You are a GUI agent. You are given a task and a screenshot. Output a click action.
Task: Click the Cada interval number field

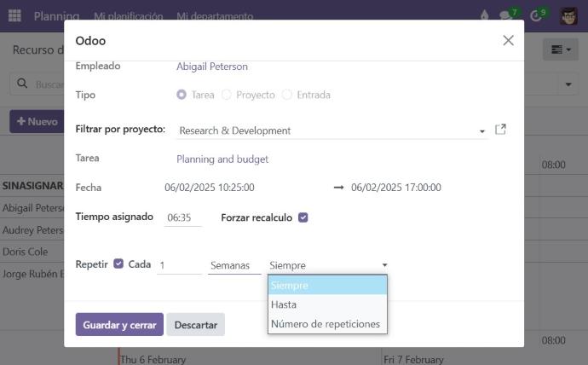click(x=179, y=265)
